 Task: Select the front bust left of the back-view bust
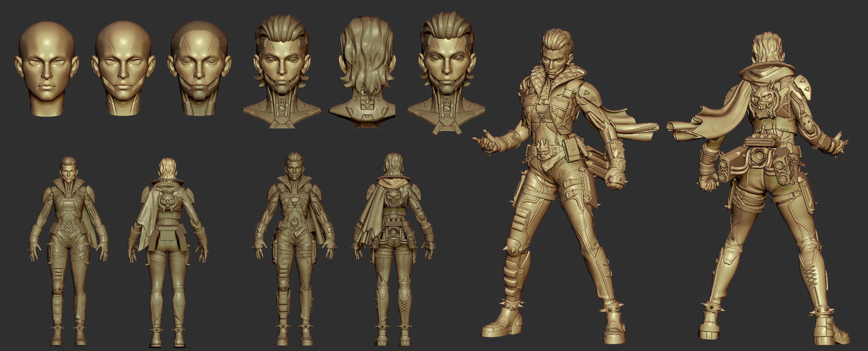(x=281, y=71)
